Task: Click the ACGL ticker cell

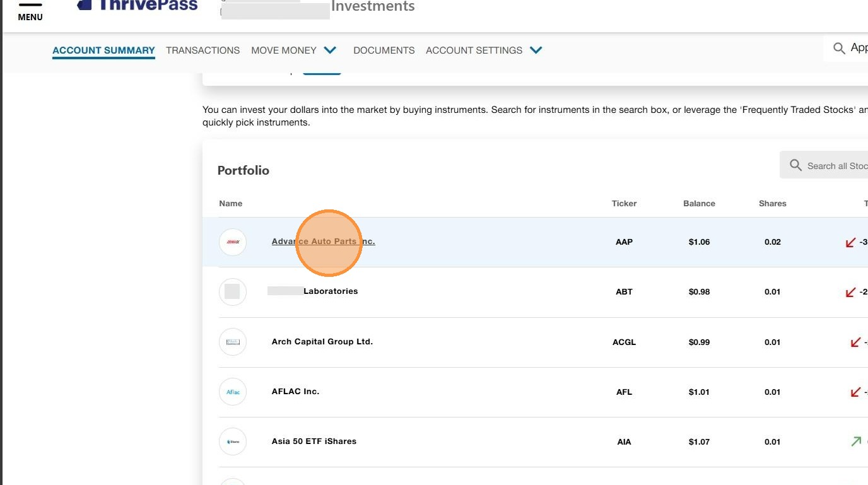Action: (x=624, y=342)
